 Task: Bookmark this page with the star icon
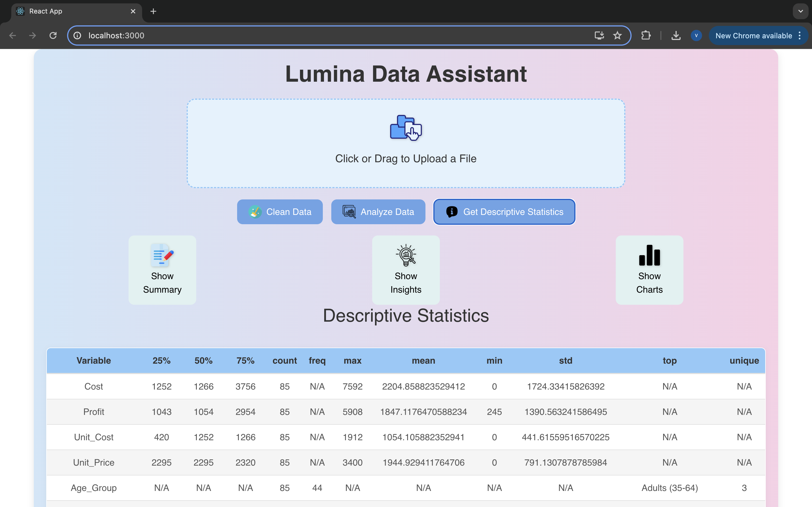[x=617, y=35]
